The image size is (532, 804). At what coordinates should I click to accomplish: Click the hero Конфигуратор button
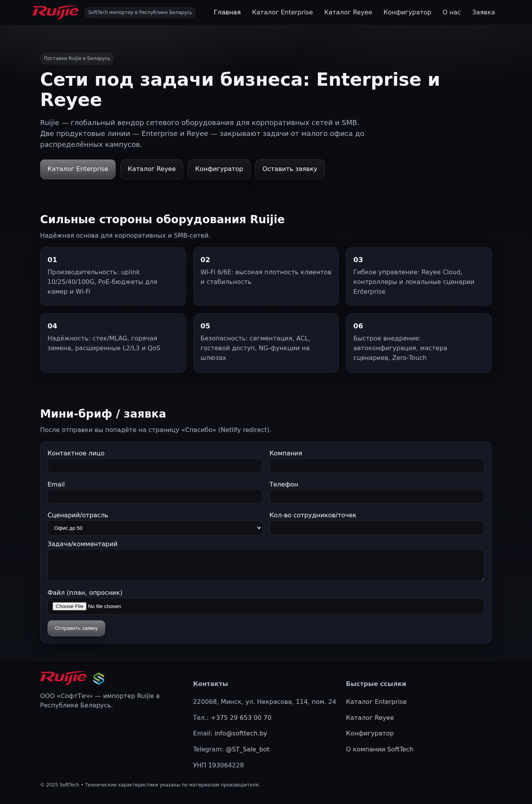coord(219,169)
